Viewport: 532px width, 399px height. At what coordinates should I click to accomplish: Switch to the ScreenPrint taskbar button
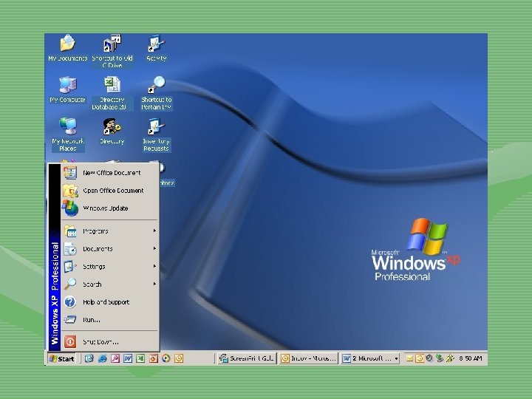(x=247, y=358)
